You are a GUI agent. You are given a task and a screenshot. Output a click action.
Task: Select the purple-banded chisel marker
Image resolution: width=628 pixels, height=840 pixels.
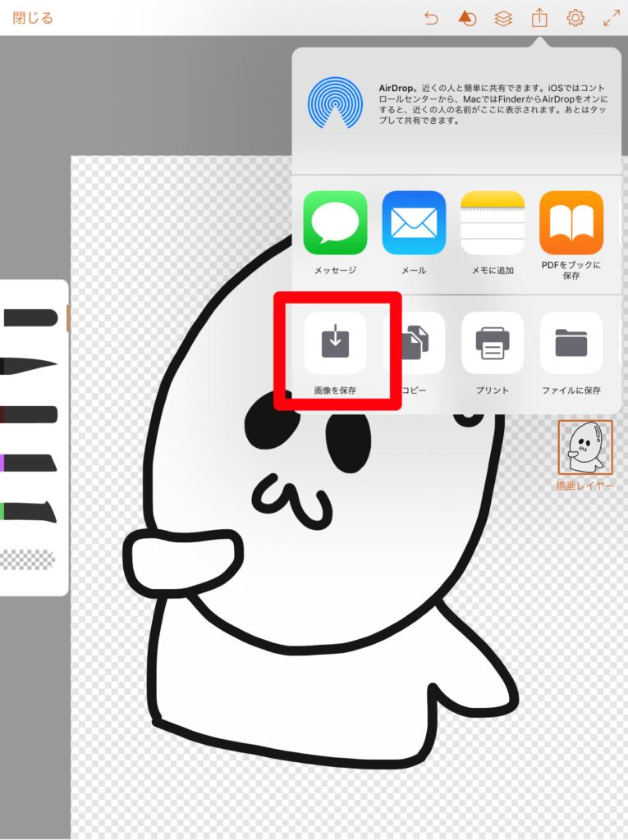(x=29, y=463)
